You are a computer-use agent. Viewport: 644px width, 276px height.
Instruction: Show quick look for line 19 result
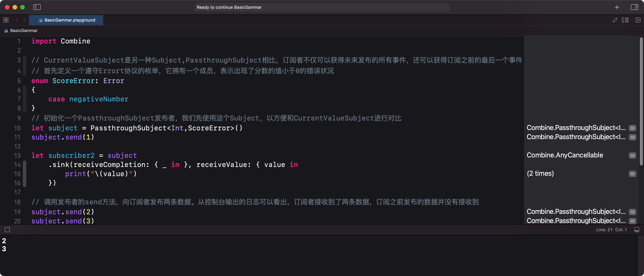(x=632, y=212)
